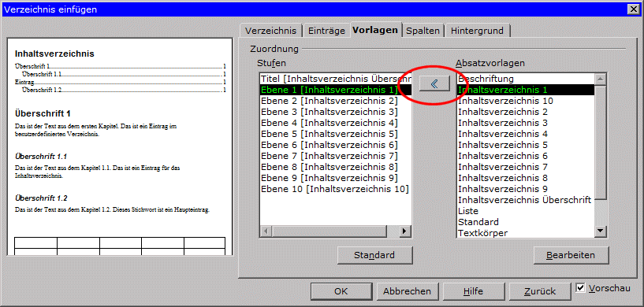Select Ebene 2 in Stufen list
Image resolution: width=644 pixels, height=307 pixels.
336,101
